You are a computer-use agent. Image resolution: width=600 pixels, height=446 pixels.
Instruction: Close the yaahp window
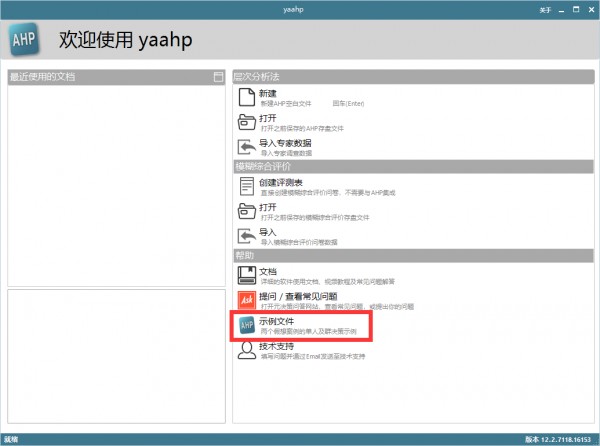coord(592,10)
